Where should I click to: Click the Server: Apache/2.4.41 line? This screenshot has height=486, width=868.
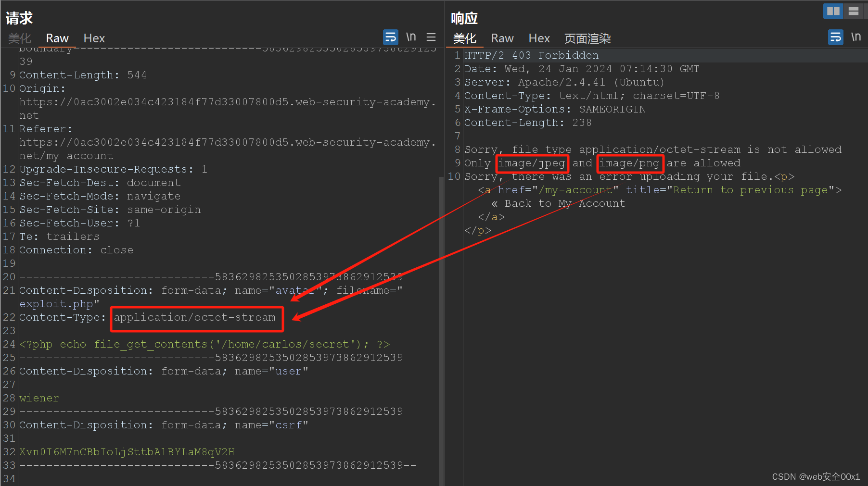pos(564,82)
